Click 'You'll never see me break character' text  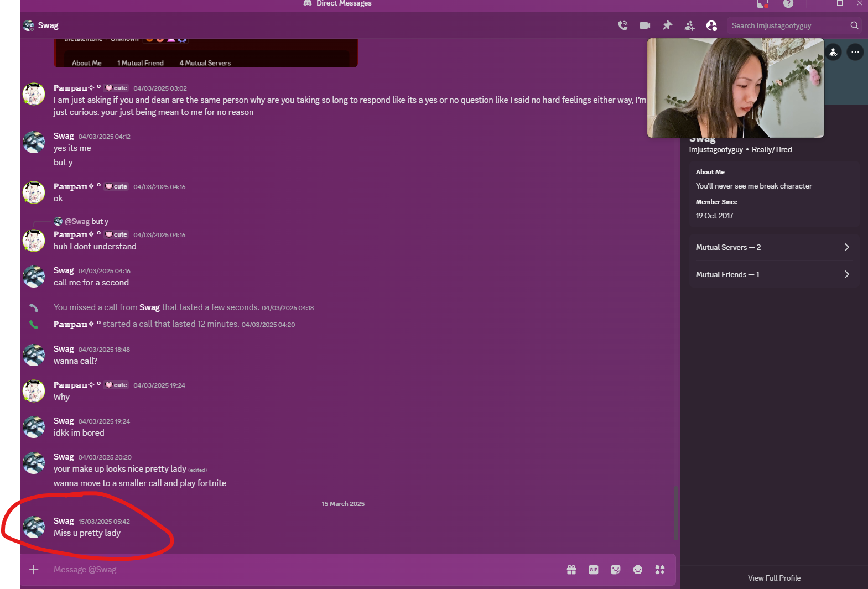point(753,186)
